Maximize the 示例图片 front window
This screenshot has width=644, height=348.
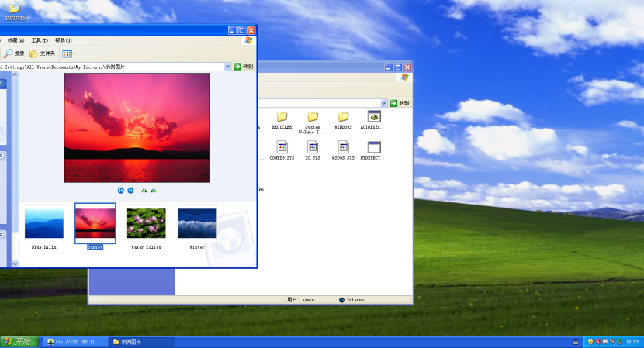[241, 30]
